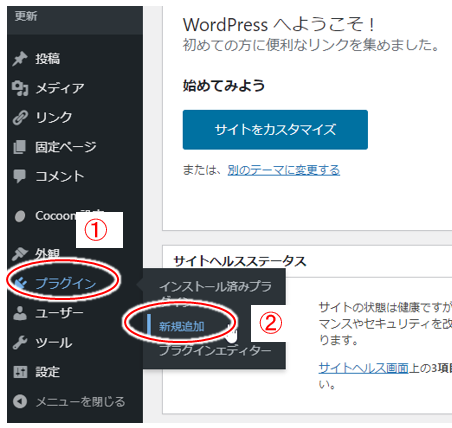Viewport: 452px width, 428px height.
Task: Click the サイトヘルスステータス panel heading
Action: 240,261
